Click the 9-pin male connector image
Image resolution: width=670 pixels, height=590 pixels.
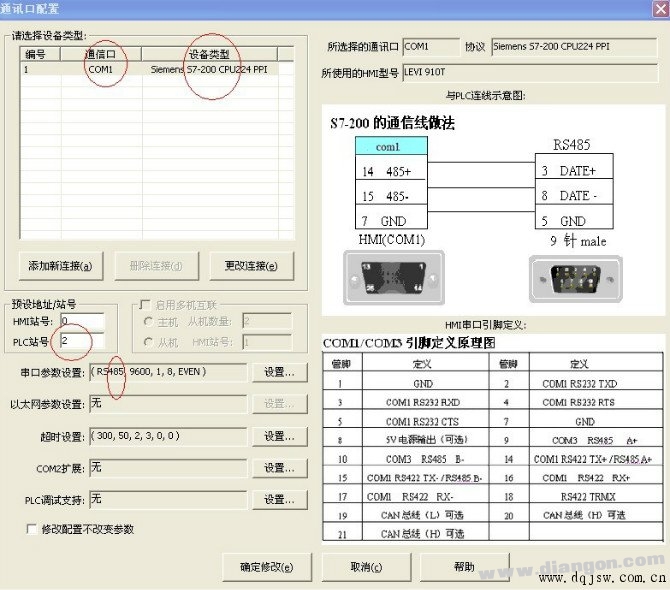576,279
